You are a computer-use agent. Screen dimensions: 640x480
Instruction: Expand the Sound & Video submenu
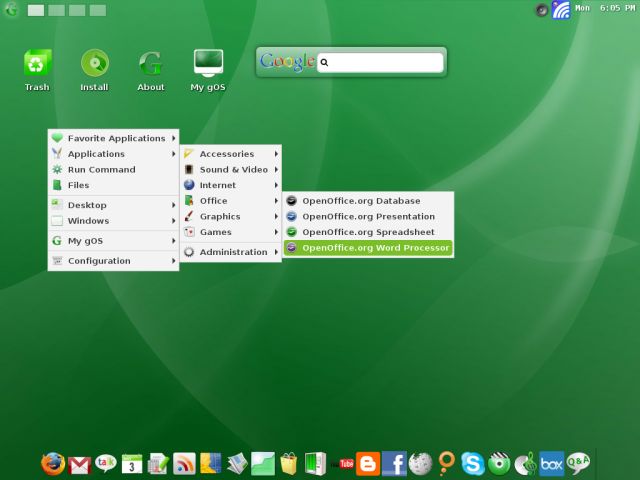point(231,170)
